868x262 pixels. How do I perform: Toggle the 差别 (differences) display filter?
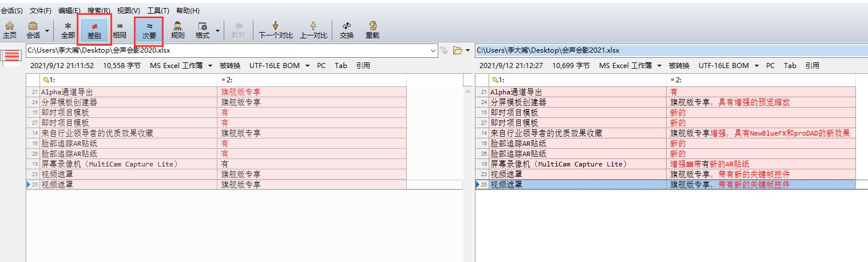click(94, 30)
